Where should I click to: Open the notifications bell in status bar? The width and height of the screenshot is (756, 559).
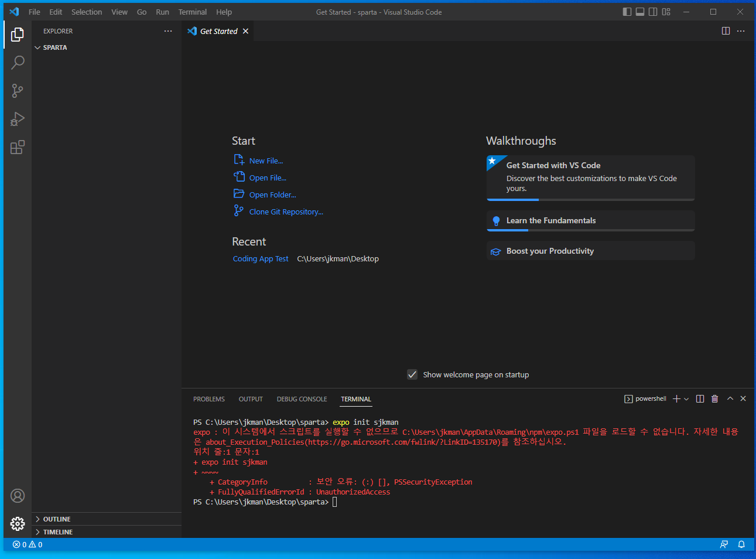tap(741, 544)
